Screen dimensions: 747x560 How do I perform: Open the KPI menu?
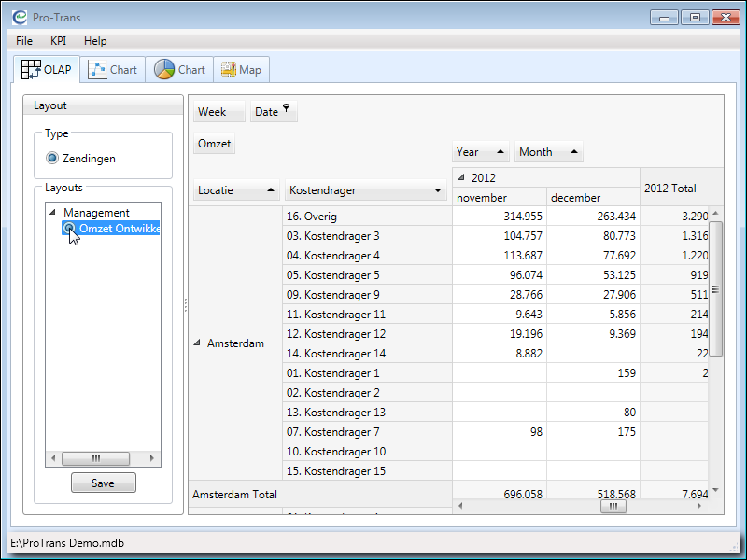coord(59,41)
